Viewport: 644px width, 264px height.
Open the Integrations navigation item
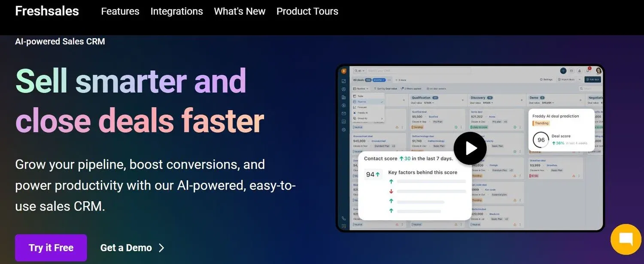point(176,11)
